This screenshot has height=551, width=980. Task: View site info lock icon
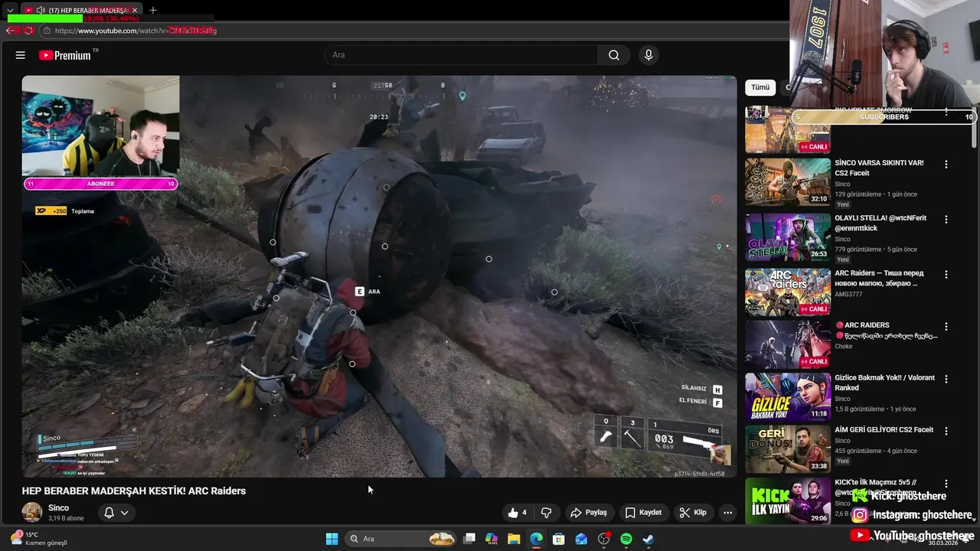coord(47,31)
